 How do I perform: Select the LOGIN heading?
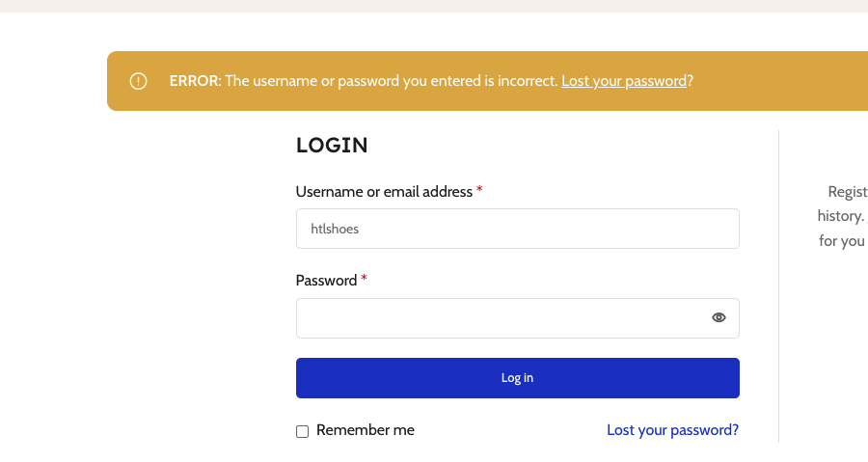tap(332, 146)
